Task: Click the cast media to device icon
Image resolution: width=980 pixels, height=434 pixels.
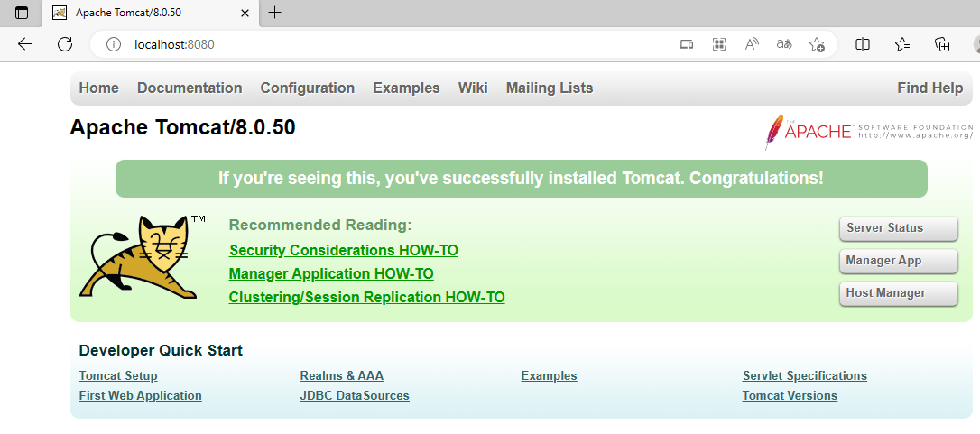Action: click(x=686, y=44)
